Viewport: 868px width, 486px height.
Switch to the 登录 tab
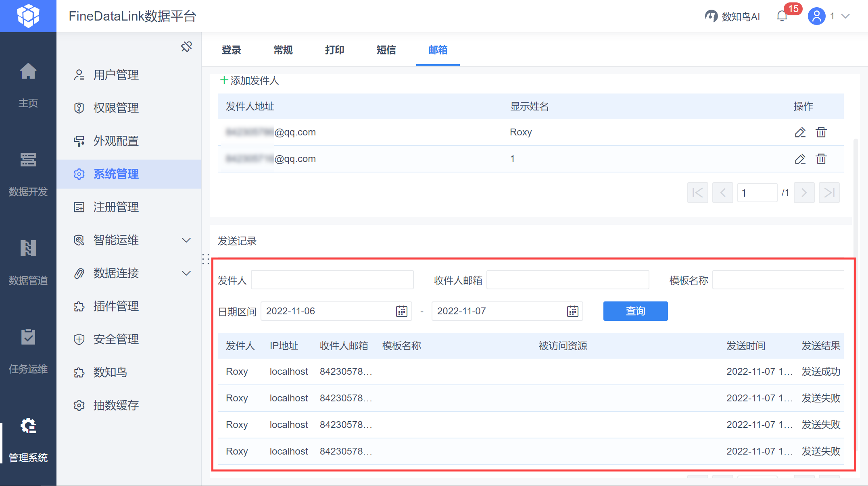click(x=231, y=50)
